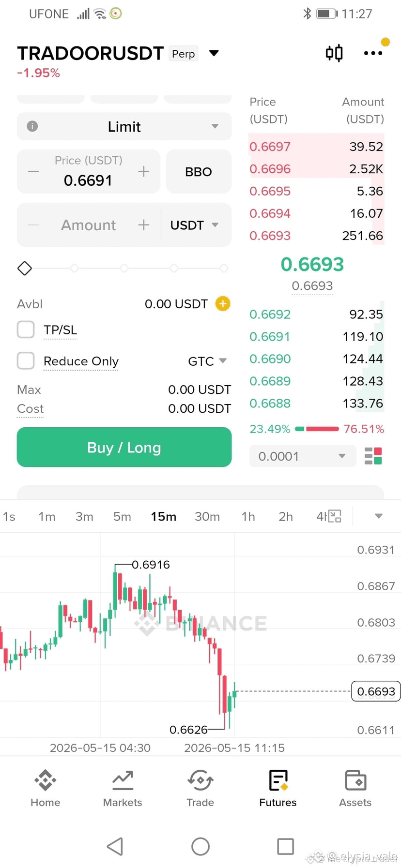Increase amount with the plus button
The image size is (401, 868).
tap(143, 225)
